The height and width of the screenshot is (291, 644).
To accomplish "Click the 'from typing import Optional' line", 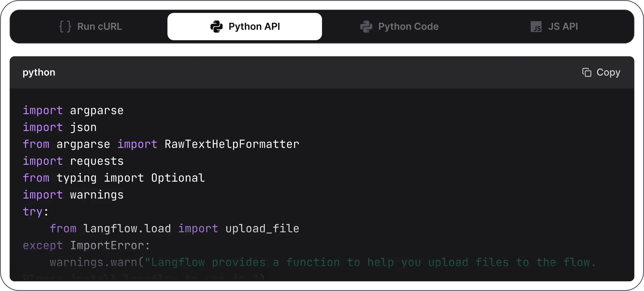I will coord(114,178).
